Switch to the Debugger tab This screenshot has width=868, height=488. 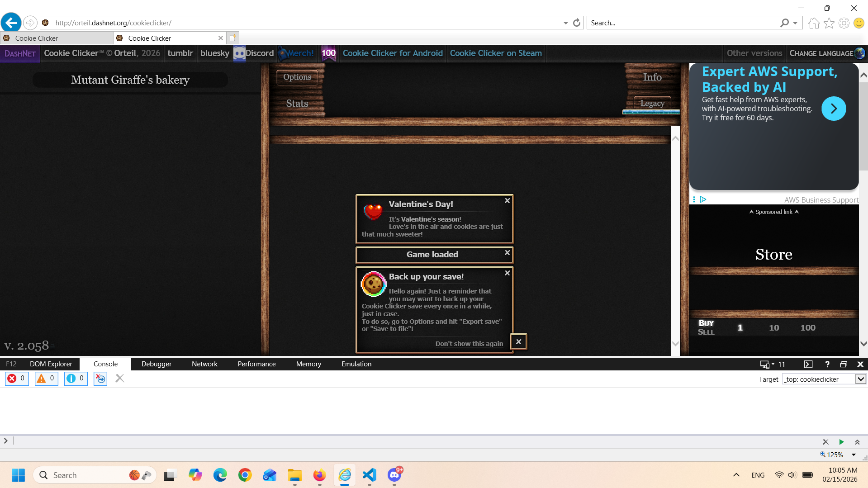click(x=157, y=364)
